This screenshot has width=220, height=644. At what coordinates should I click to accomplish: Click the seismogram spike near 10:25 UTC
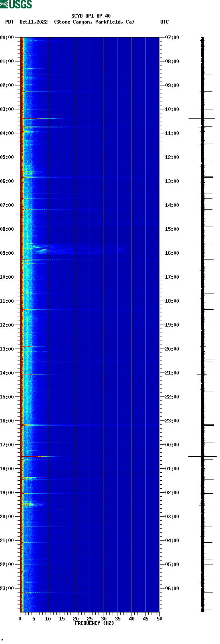click(202, 119)
